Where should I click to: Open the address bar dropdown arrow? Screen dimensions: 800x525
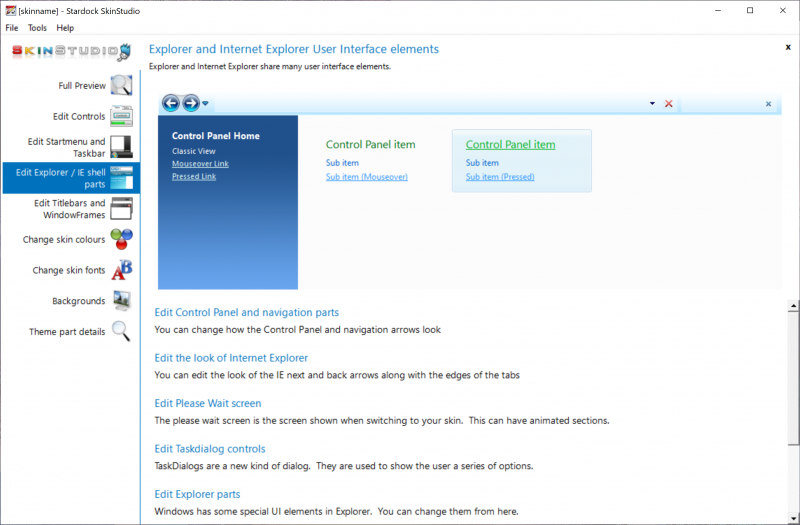click(652, 104)
